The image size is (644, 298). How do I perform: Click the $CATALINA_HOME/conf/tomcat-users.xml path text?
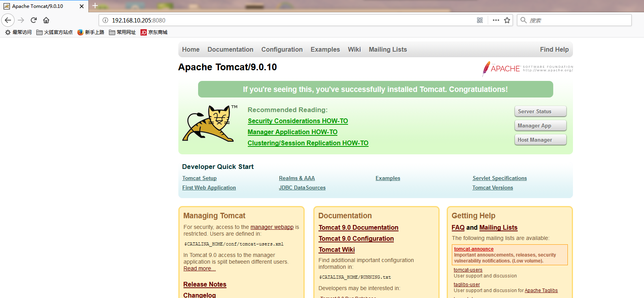234,244
